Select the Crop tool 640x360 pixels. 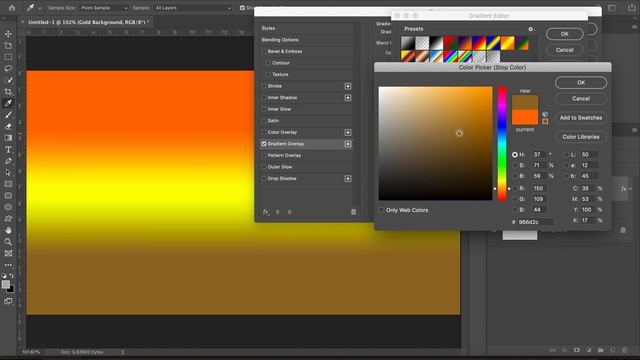click(x=8, y=91)
